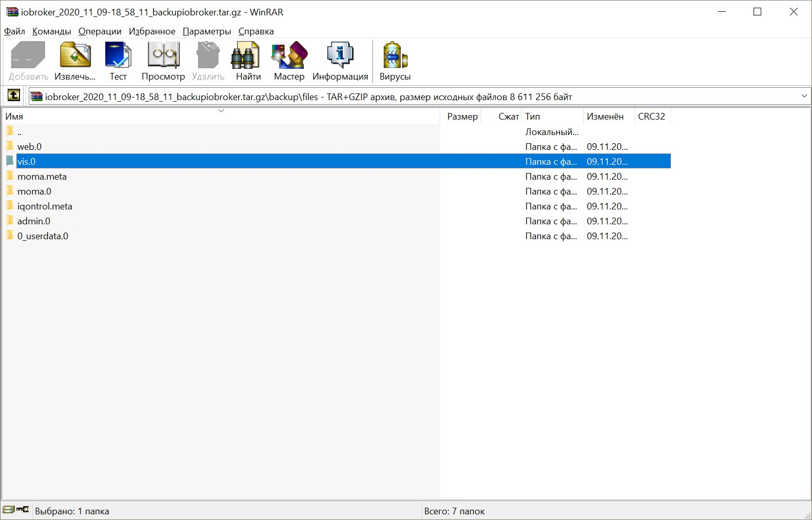Open the Файл menu

point(14,31)
